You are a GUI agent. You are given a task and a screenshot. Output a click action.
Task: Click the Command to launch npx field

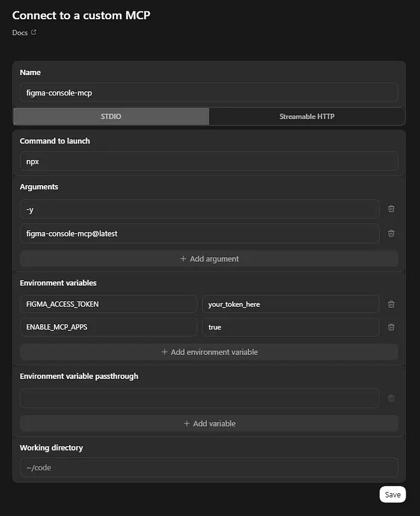[209, 161]
